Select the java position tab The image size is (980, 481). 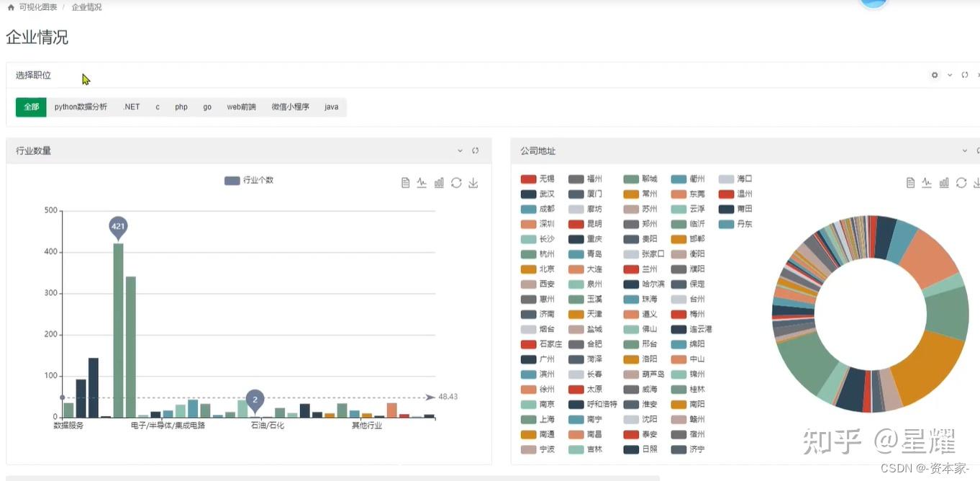click(331, 107)
